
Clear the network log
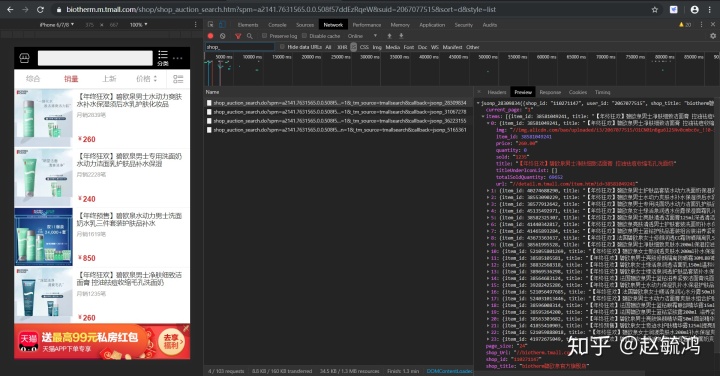pyautogui.click(x=223, y=36)
